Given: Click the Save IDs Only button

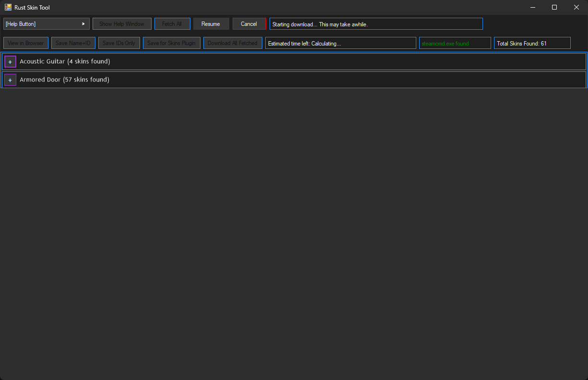Looking at the screenshot, I should point(119,43).
